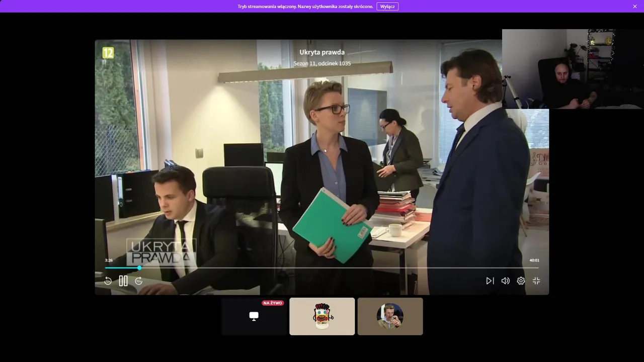Select the live screen share tile

point(254,316)
